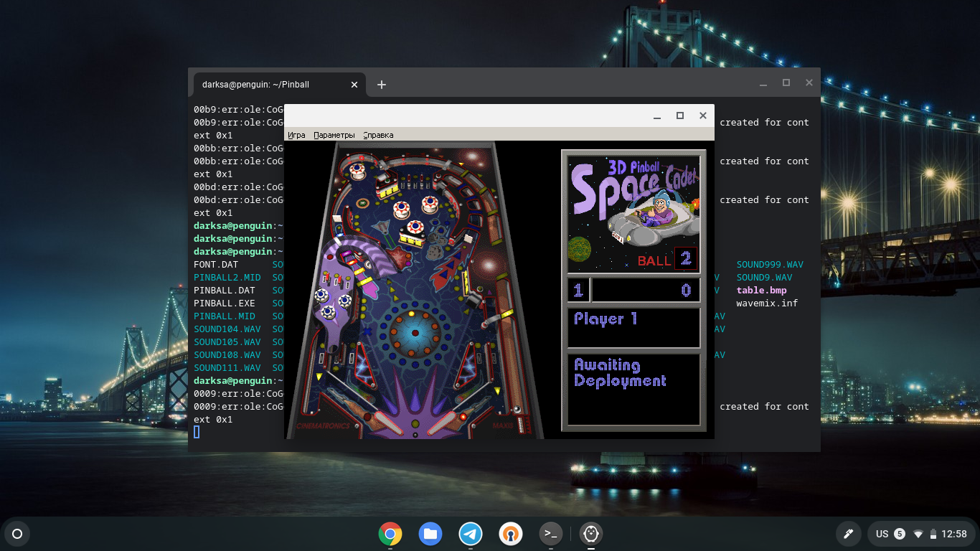Image resolution: width=980 pixels, height=551 pixels.
Task: Click FONT.DAT in the terminal listing
Action: [216, 264]
